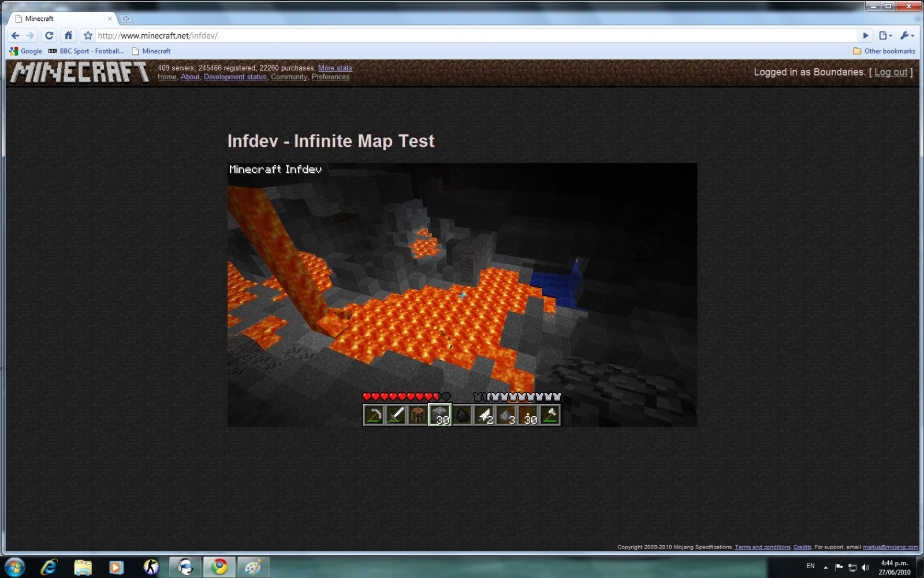Show hidden system tray icons

pos(826,568)
